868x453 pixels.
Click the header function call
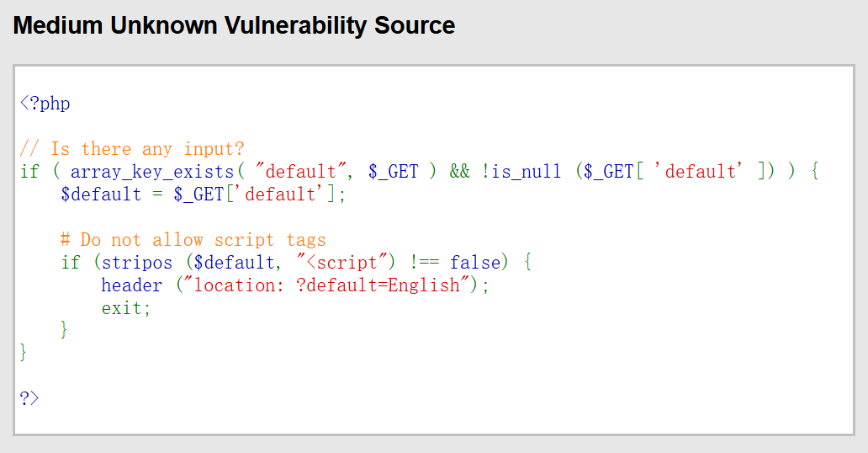coord(131,285)
